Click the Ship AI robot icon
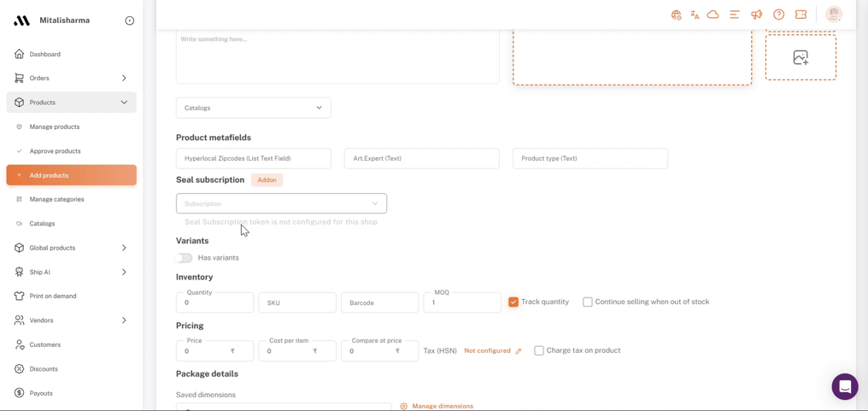The image size is (868, 411). coord(20,272)
